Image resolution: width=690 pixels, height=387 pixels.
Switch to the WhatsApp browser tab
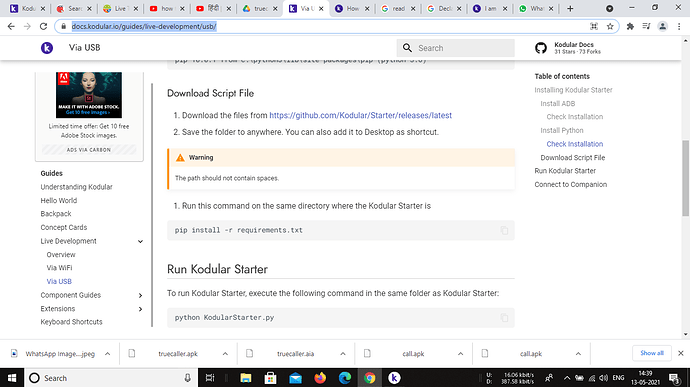point(536,8)
